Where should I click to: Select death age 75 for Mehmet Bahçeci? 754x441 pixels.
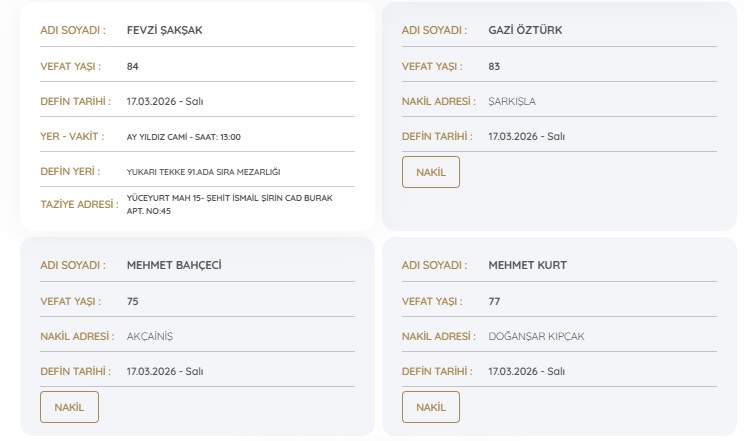coord(133,301)
